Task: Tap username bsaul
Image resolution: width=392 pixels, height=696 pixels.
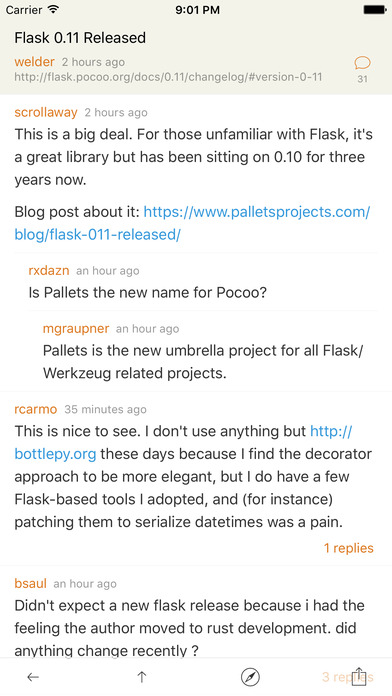Action: coord(30,583)
